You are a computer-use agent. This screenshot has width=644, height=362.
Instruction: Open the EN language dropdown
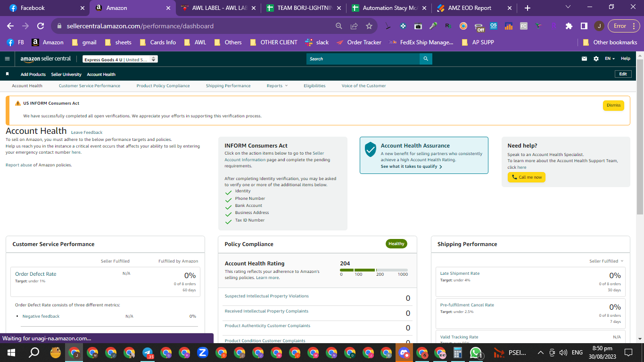610,59
